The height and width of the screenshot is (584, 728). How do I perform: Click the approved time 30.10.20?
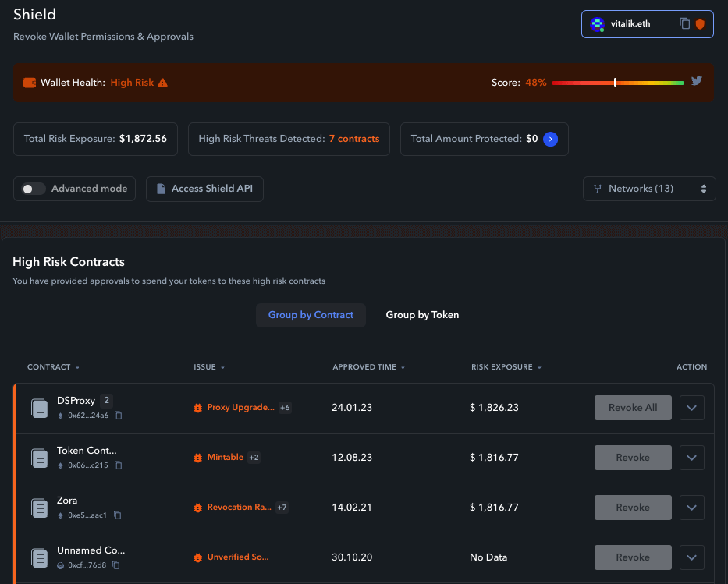(x=352, y=557)
